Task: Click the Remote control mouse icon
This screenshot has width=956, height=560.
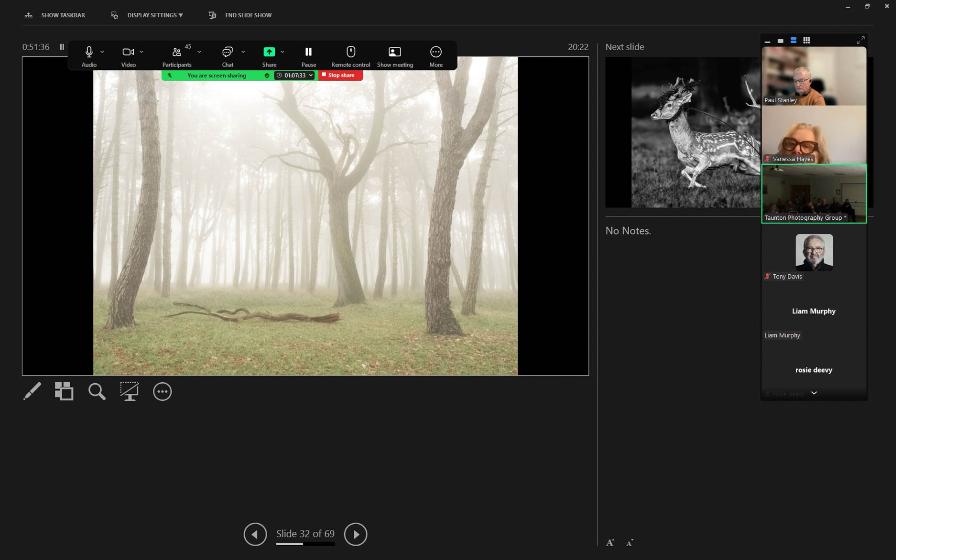Action: point(350,52)
